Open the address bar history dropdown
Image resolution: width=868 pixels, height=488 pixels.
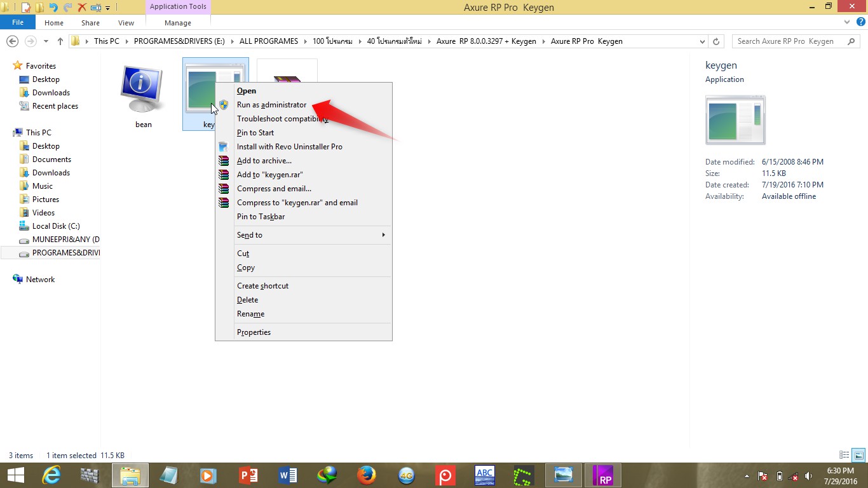pos(702,41)
